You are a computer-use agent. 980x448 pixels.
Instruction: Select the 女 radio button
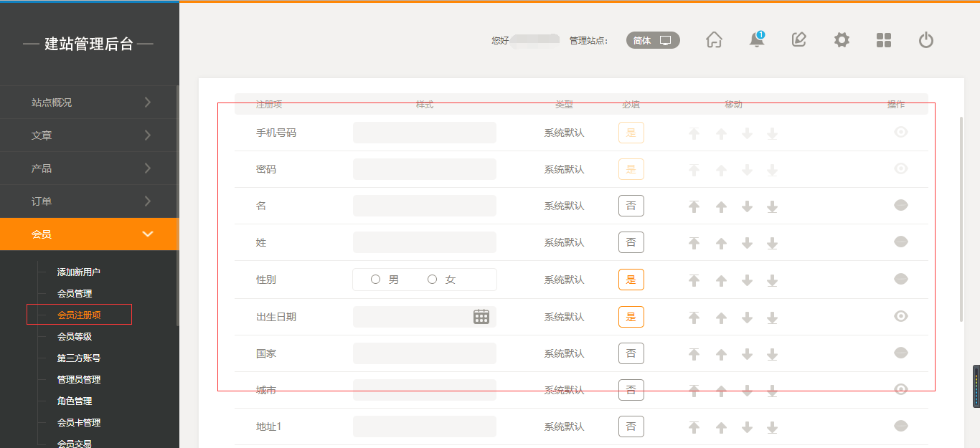pos(432,280)
